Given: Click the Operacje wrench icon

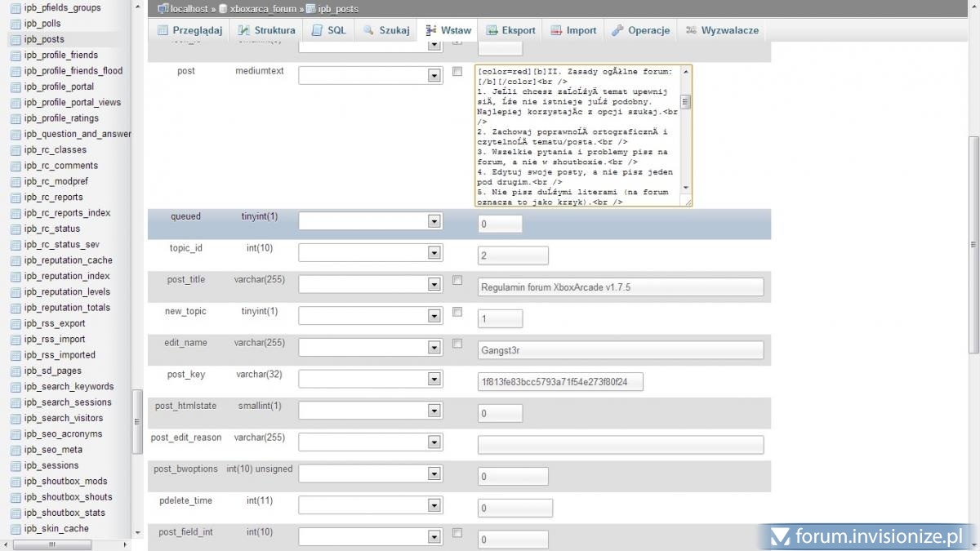Looking at the screenshot, I should point(618,30).
